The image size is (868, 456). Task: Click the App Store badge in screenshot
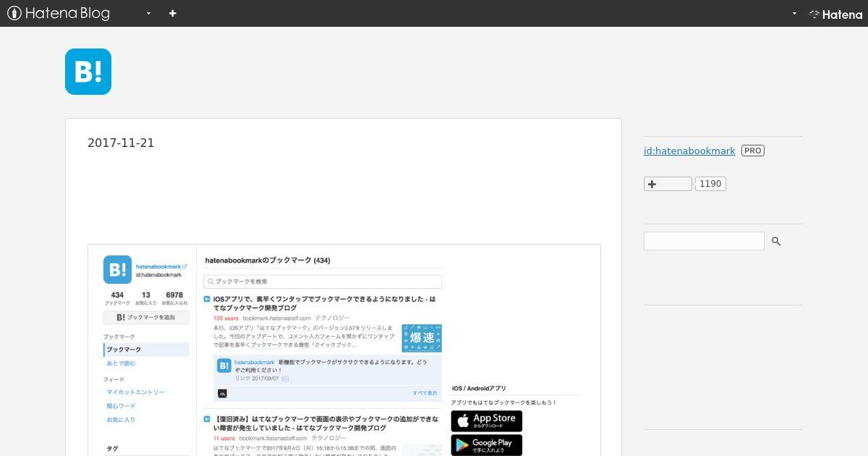pos(486,421)
